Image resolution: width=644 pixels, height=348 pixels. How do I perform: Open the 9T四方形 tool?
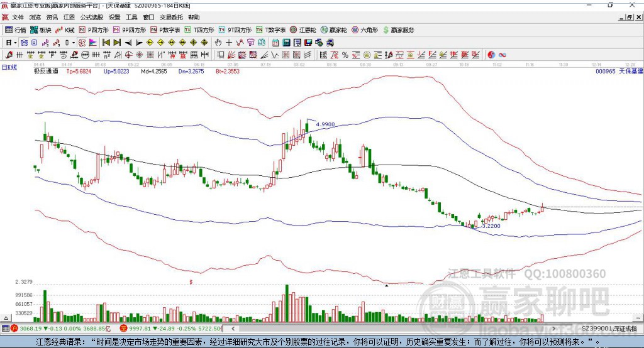[x=235, y=30]
